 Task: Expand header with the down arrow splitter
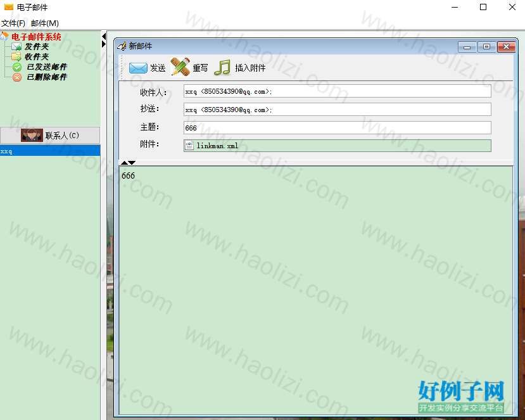click(x=132, y=163)
